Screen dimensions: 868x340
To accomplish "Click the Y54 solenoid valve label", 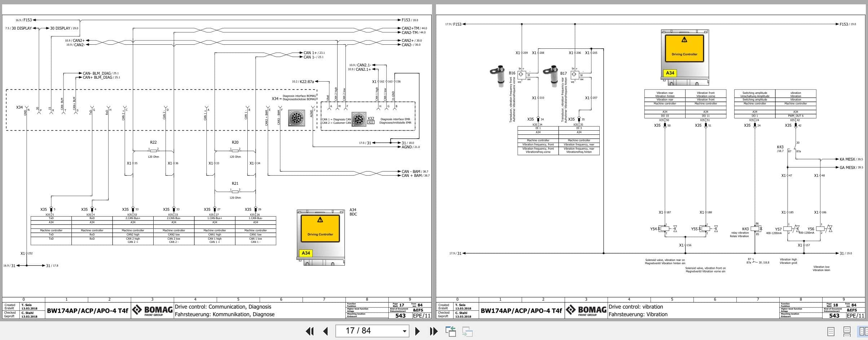I will point(653,229).
